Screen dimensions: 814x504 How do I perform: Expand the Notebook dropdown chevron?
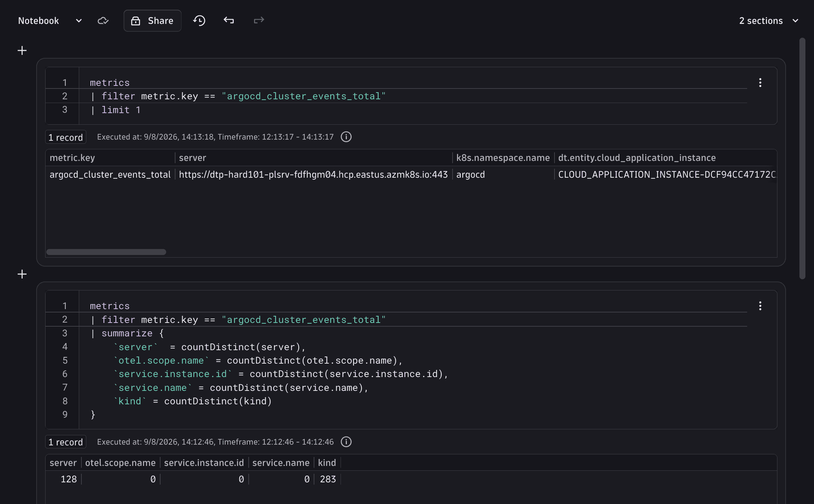pos(79,21)
